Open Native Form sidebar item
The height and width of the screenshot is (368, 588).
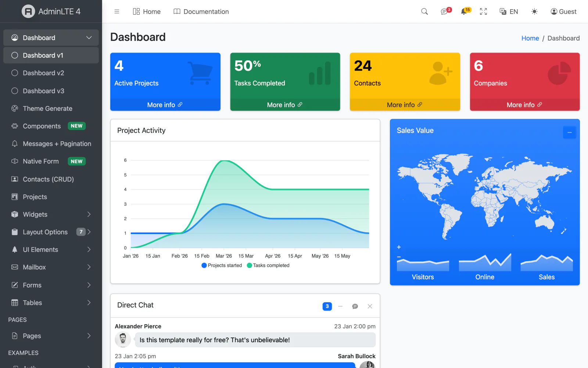(x=51, y=161)
